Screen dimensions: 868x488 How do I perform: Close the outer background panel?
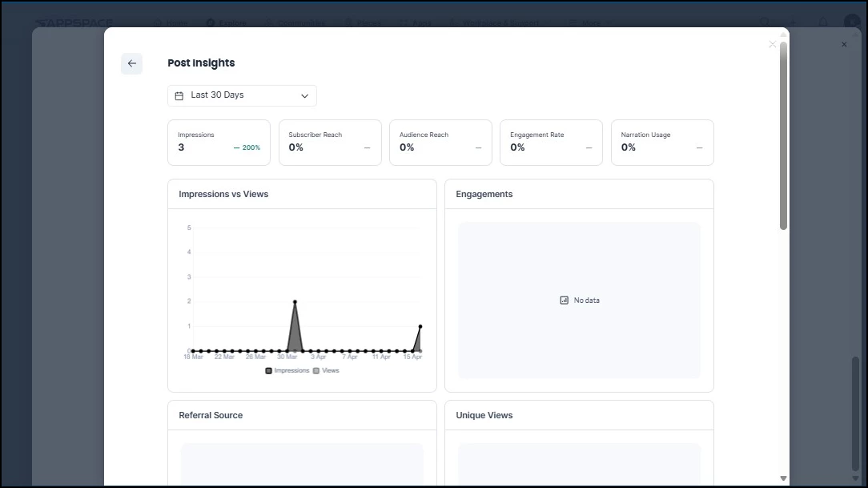coord(844,44)
